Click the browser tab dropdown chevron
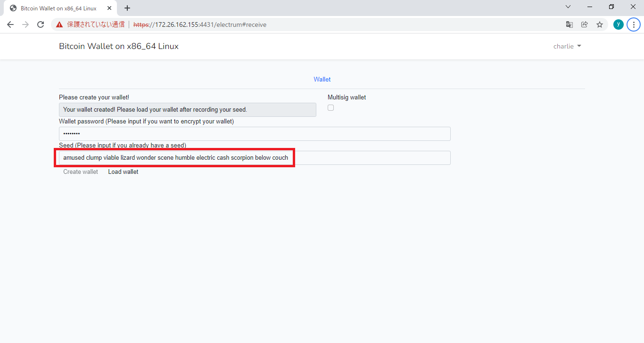 pyautogui.click(x=568, y=7)
